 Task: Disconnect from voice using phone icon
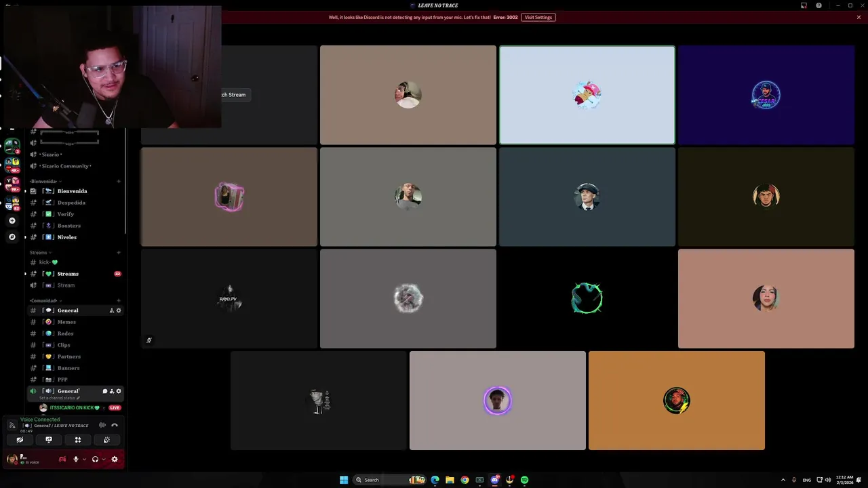(x=115, y=425)
